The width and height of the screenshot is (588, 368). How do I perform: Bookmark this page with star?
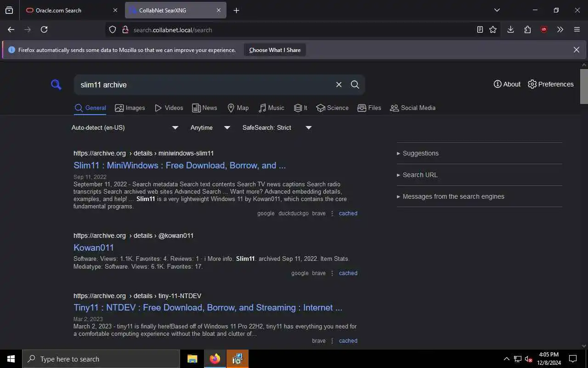pyautogui.click(x=493, y=29)
